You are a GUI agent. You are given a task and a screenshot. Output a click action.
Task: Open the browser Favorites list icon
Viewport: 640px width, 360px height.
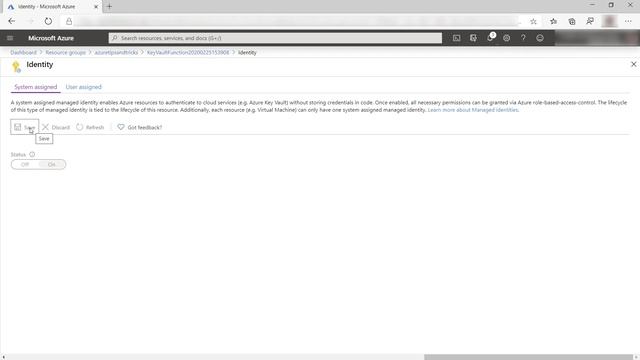pos(553,21)
